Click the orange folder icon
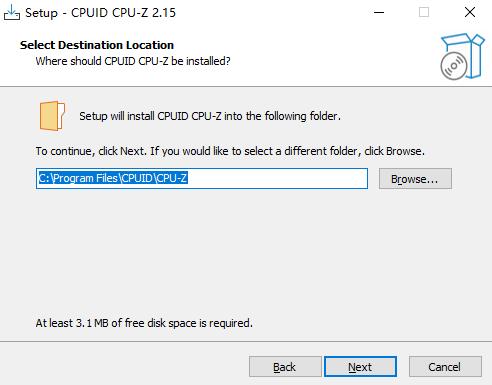 pyautogui.click(x=52, y=116)
